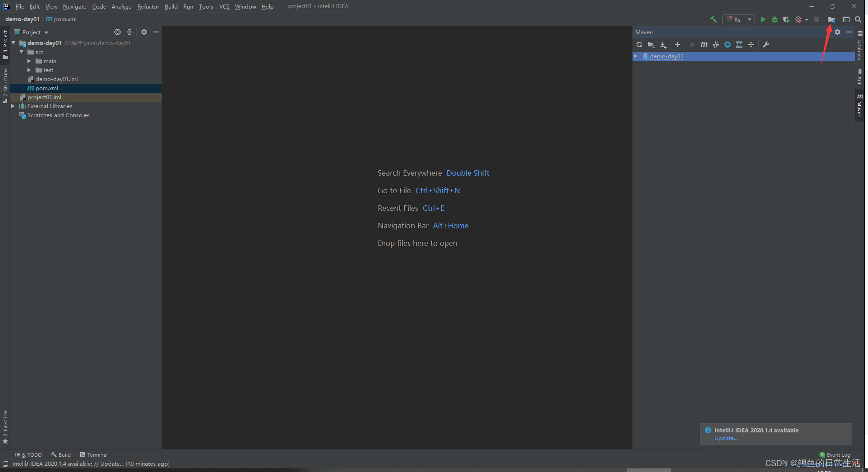
Task: Download Sources and Documentation in Maven
Action: tap(663, 45)
